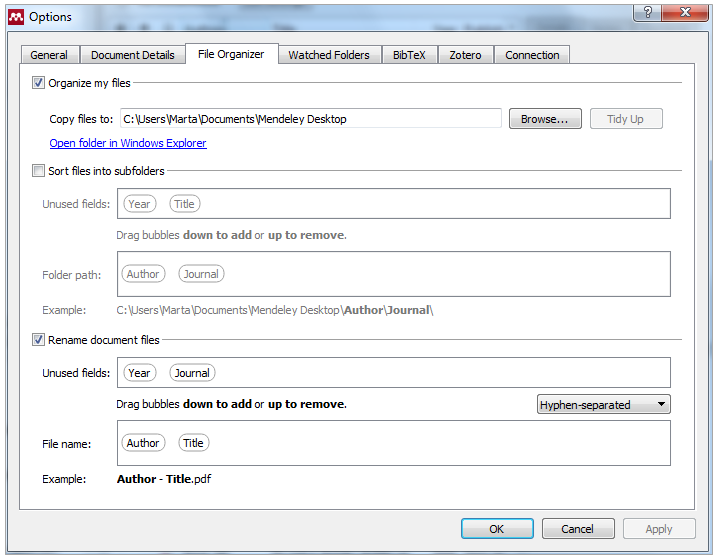Screen dimensions: 718x558
Task: Select the Journal bubble in Folder path
Action: (x=201, y=274)
